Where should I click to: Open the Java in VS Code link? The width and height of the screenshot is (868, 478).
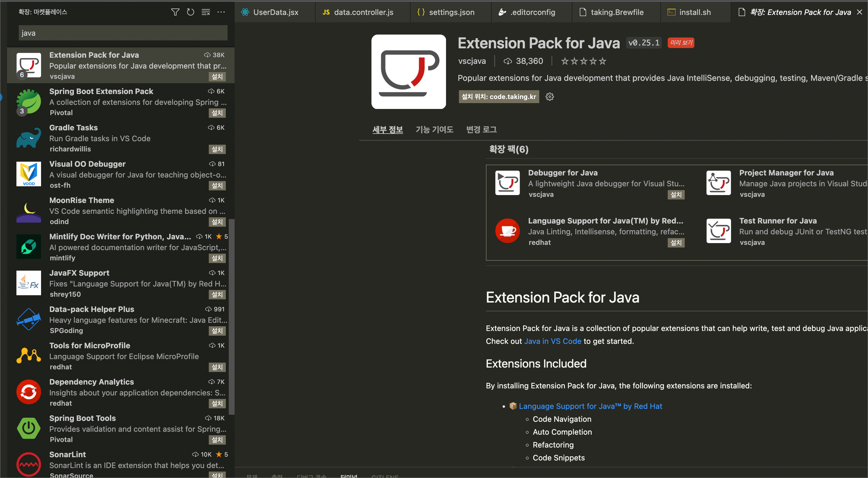pyautogui.click(x=552, y=341)
